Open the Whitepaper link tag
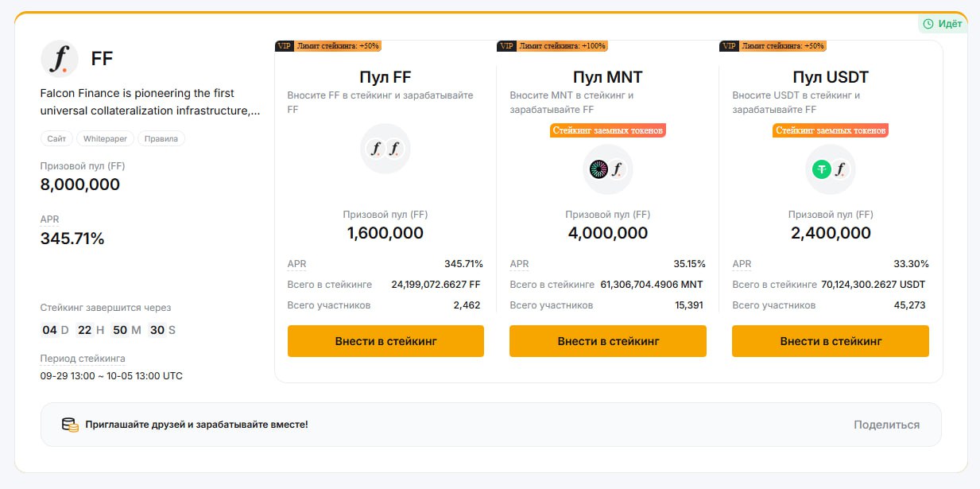This screenshot has height=489, width=980. click(106, 138)
